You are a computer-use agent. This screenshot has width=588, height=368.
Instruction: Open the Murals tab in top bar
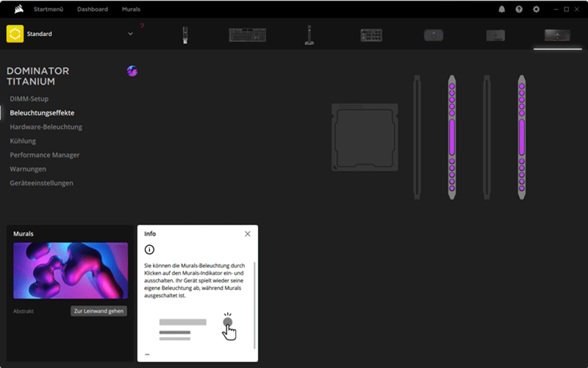point(131,9)
